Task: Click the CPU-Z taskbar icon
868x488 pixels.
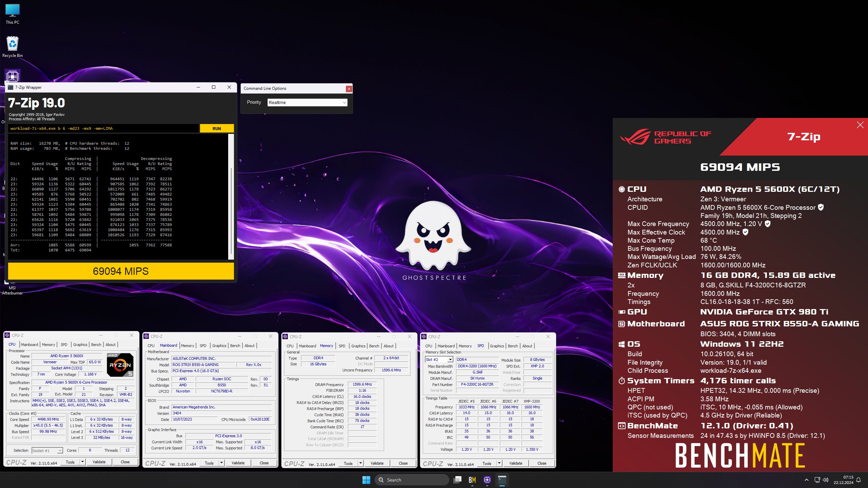Action: [487, 480]
